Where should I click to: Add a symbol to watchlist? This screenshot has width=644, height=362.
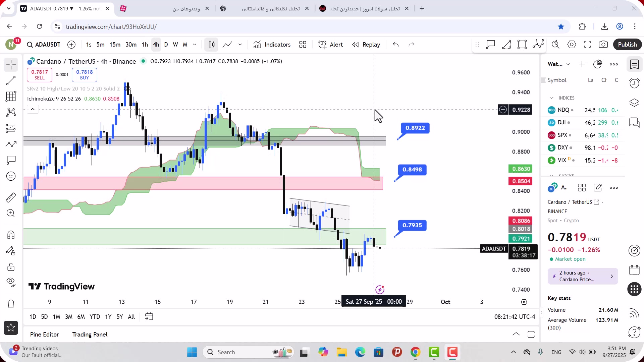point(582,64)
